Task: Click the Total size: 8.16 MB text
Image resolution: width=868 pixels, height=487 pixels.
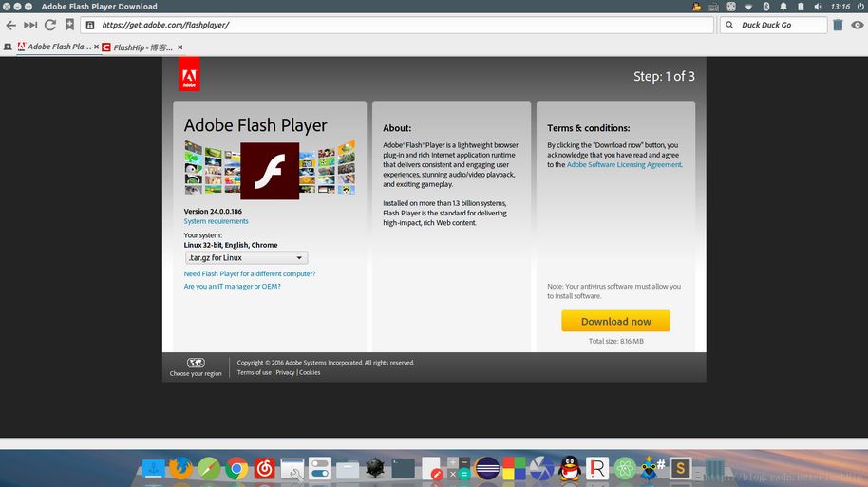Action: [x=615, y=341]
